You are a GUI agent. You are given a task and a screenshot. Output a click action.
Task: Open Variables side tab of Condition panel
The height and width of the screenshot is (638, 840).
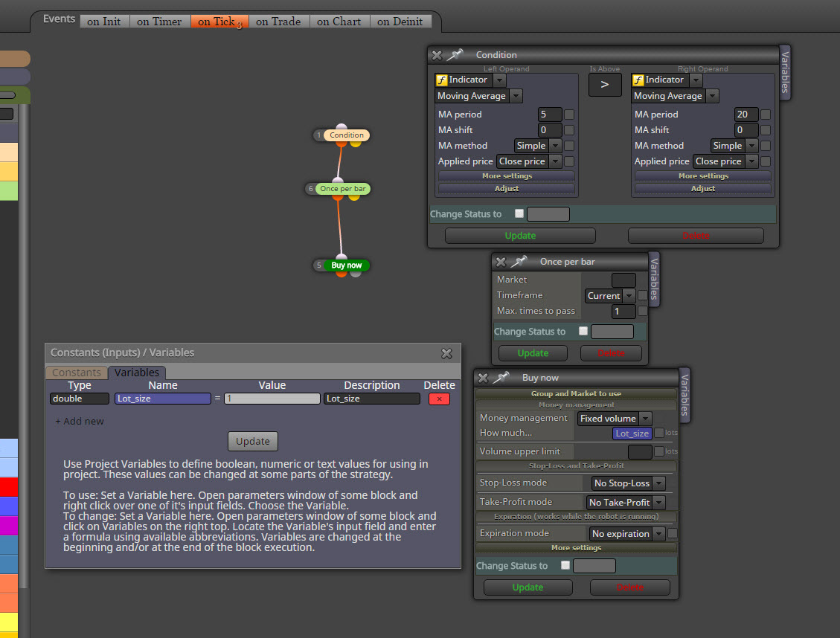785,72
